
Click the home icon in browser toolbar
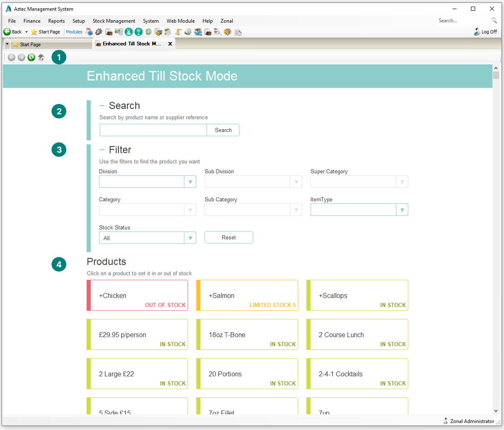click(41, 57)
